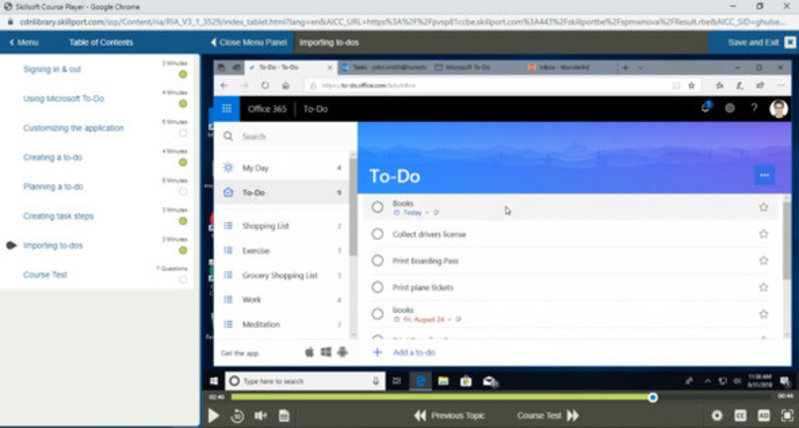Open notifications bell icon
Viewport: 799px width, 428px height.
coord(706,108)
